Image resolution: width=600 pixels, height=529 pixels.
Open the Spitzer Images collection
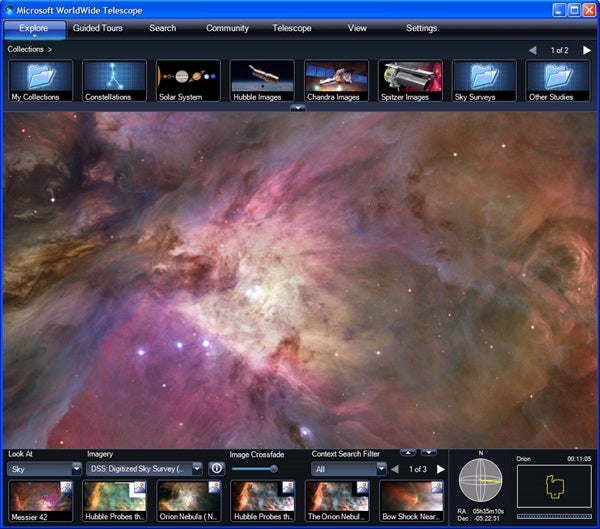411,81
